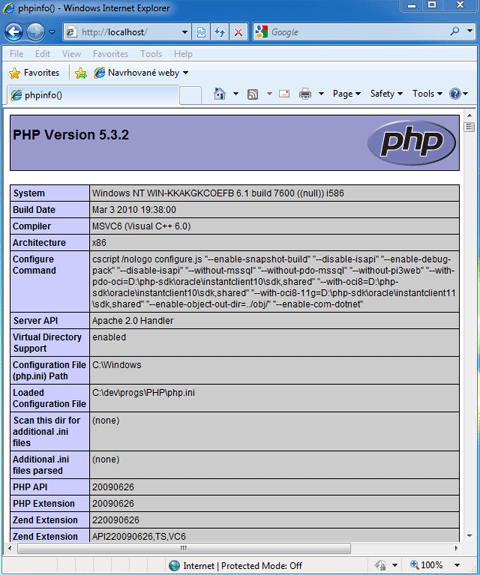Open the Favorites menu
The width and height of the screenshot is (480, 575).
point(110,54)
